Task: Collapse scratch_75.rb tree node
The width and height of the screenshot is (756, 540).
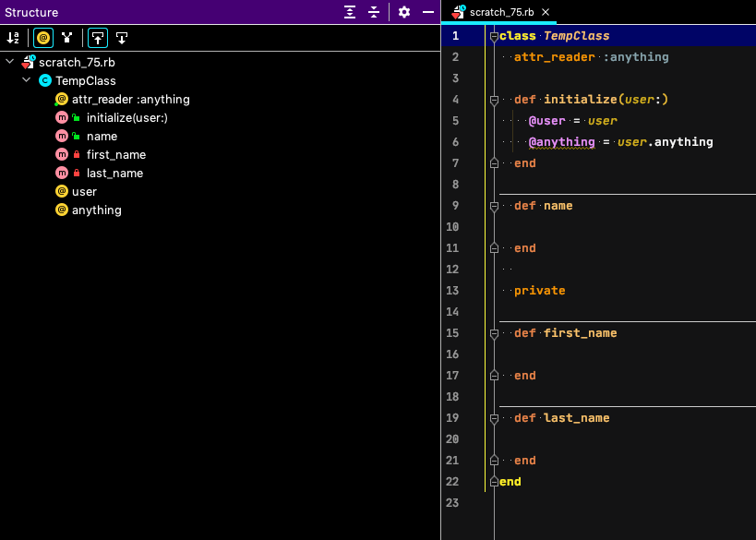Action: 9,62
